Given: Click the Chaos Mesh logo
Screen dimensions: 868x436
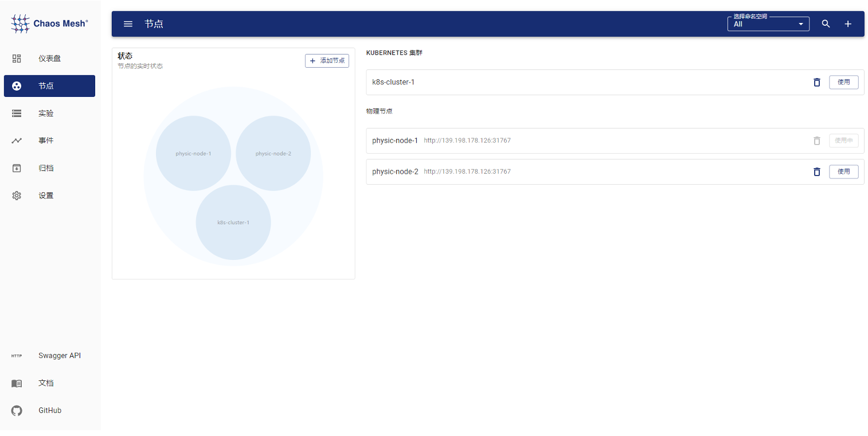Looking at the screenshot, I should (49, 24).
